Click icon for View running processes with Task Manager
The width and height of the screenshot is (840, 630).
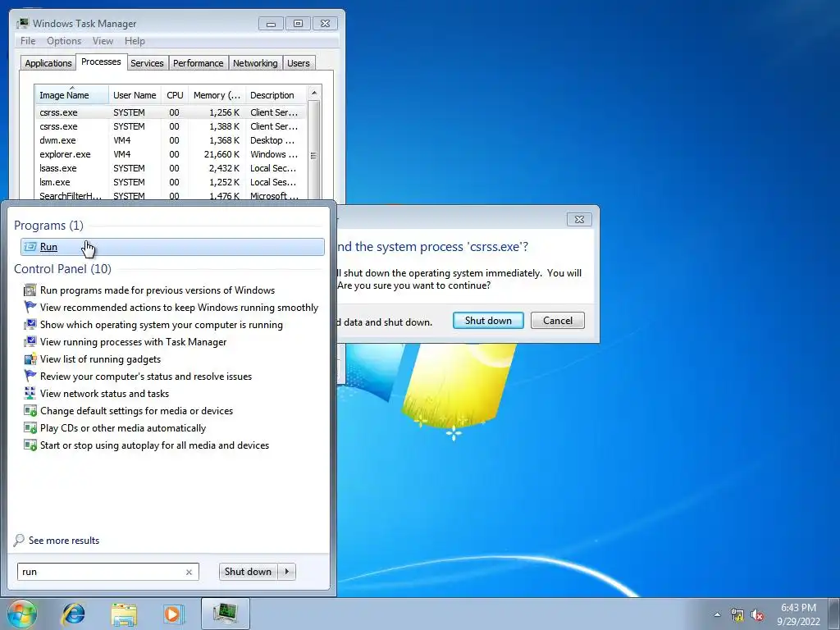click(30, 342)
